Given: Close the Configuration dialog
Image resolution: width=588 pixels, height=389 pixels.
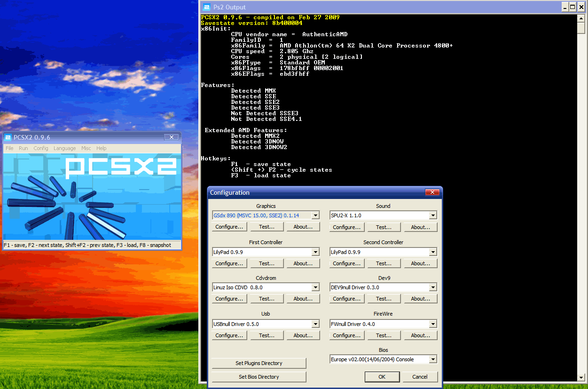Looking at the screenshot, I should [x=432, y=192].
